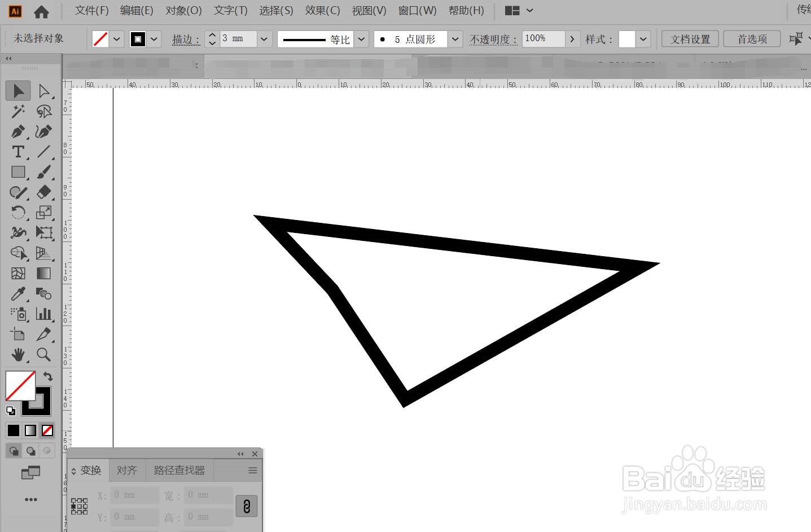This screenshot has height=532, width=811.
Task: Reset to default fill and stroke
Action: [10, 410]
